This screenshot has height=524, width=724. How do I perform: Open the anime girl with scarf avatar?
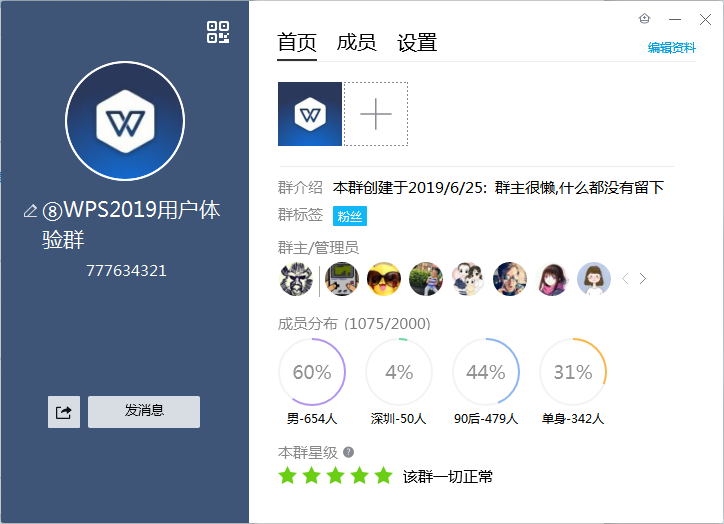pos(552,279)
